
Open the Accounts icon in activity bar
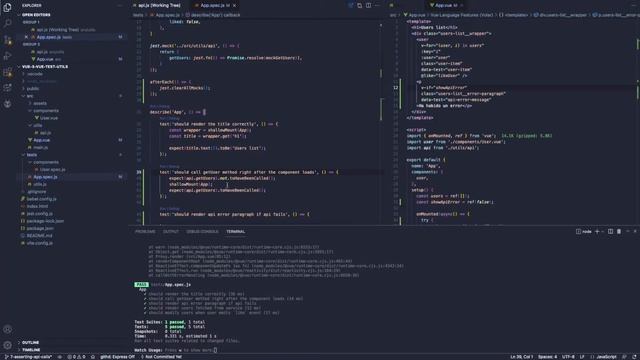(7, 329)
